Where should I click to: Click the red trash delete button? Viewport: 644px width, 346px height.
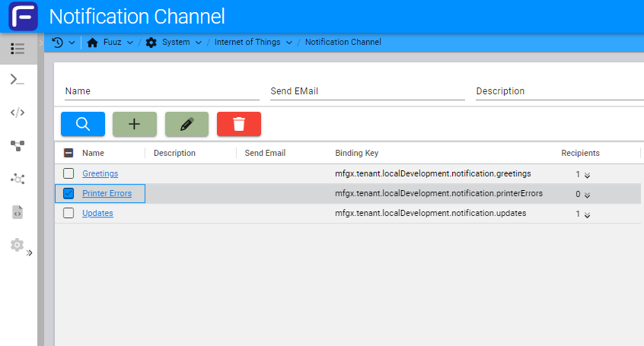239,124
